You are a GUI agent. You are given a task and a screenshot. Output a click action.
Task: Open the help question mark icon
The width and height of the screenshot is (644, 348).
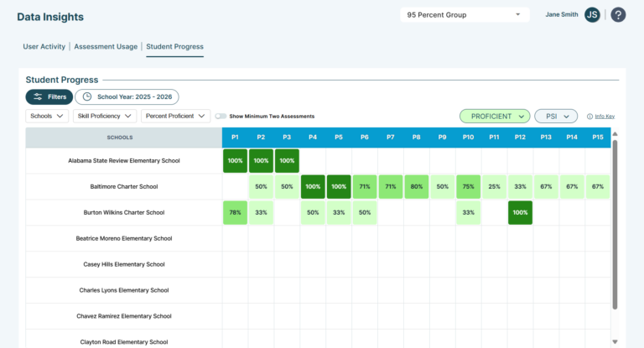[618, 15]
